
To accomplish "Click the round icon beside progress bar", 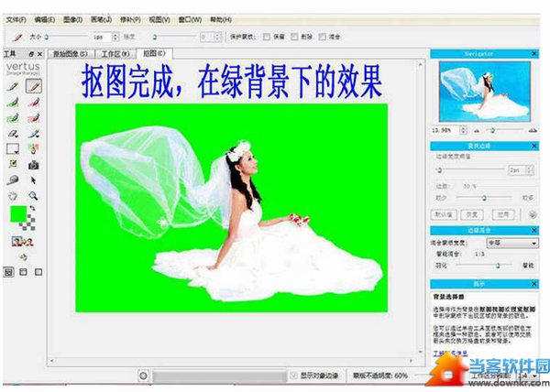I will 143,376.
